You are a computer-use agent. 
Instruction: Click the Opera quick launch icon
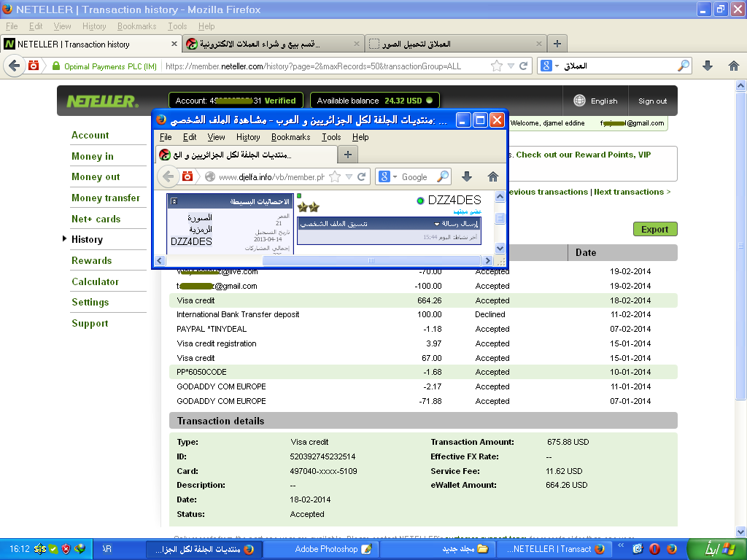point(654,549)
